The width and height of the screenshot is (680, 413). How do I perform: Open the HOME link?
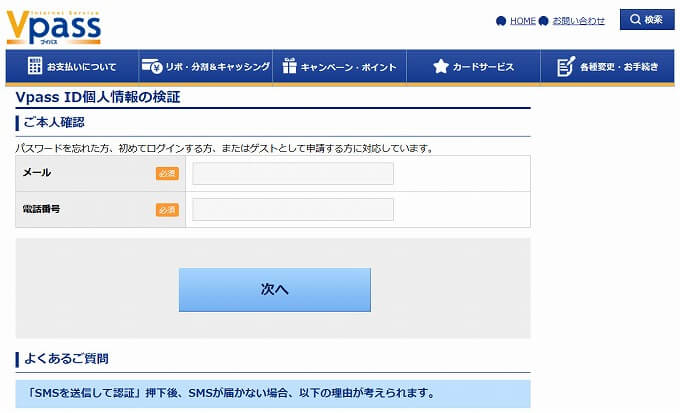[x=523, y=21]
